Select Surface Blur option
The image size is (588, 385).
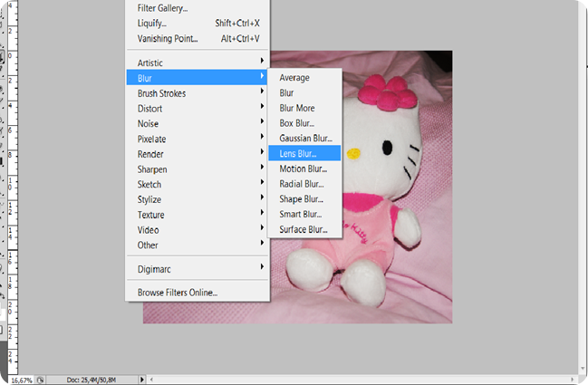coord(304,229)
